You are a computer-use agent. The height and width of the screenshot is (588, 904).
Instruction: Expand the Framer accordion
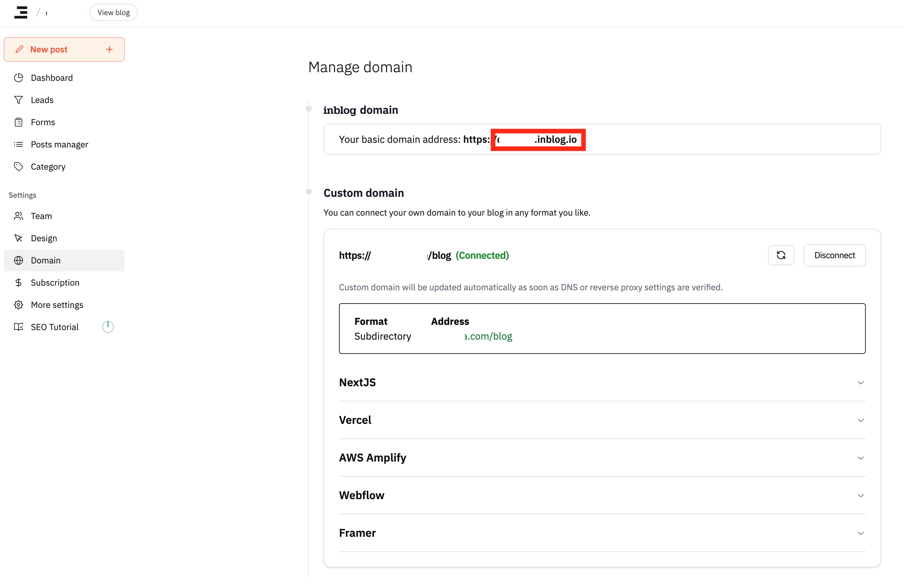tap(860, 533)
